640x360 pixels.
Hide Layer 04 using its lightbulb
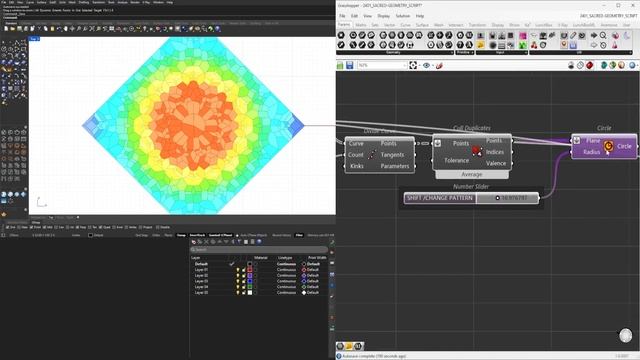coord(238,287)
